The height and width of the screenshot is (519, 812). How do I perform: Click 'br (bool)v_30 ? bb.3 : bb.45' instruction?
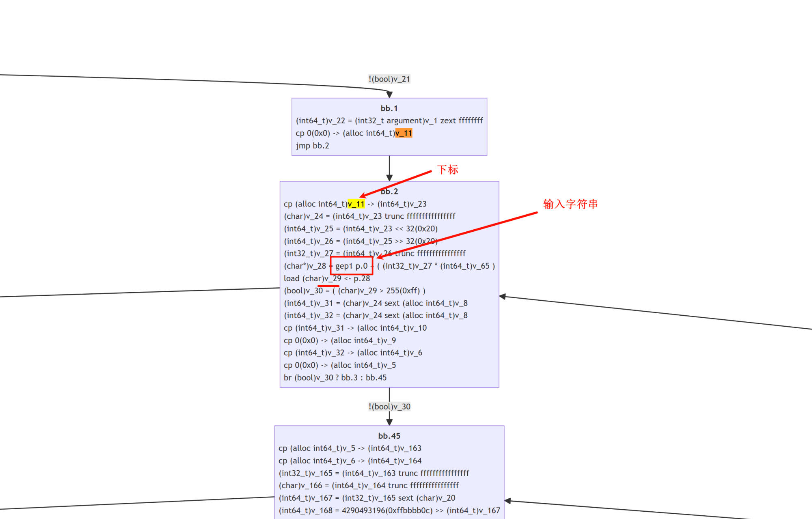click(x=335, y=377)
